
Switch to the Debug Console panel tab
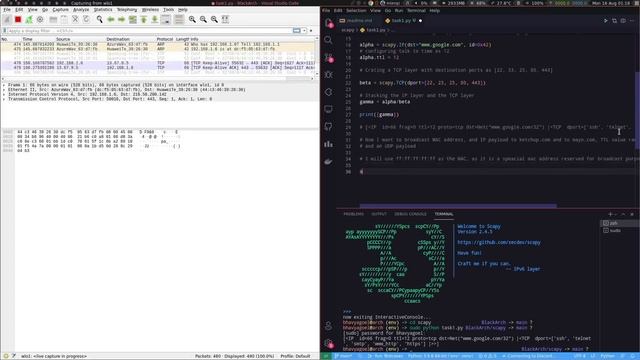click(x=410, y=214)
